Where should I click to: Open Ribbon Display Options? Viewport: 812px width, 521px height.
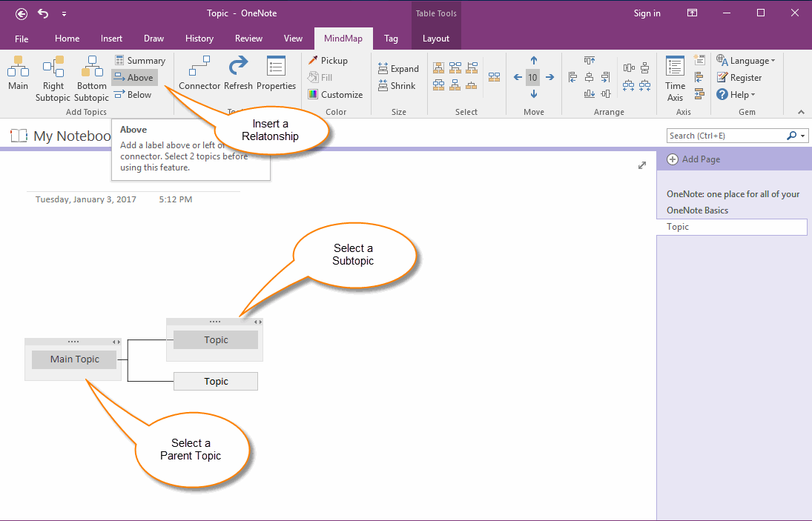692,13
